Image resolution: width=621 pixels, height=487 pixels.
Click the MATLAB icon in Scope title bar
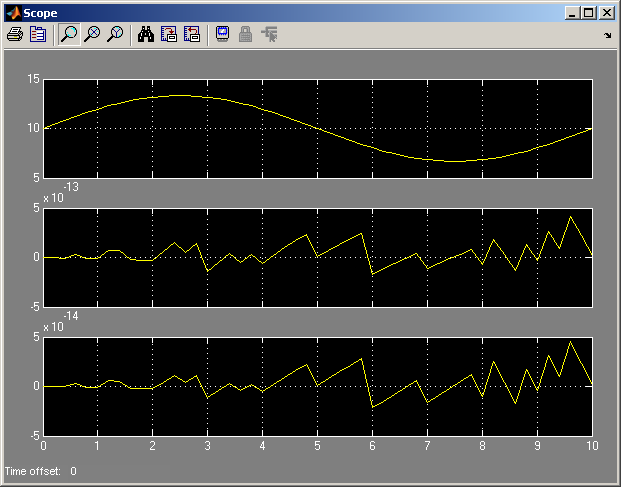point(14,13)
